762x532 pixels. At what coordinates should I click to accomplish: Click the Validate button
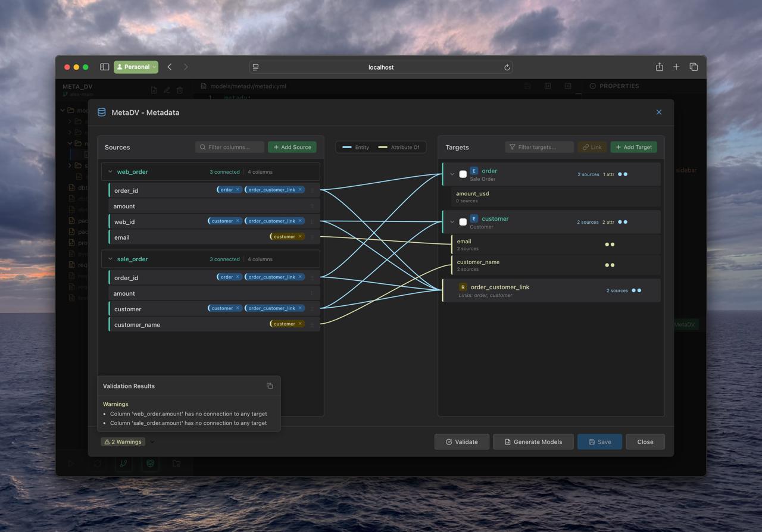[x=461, y=442]
